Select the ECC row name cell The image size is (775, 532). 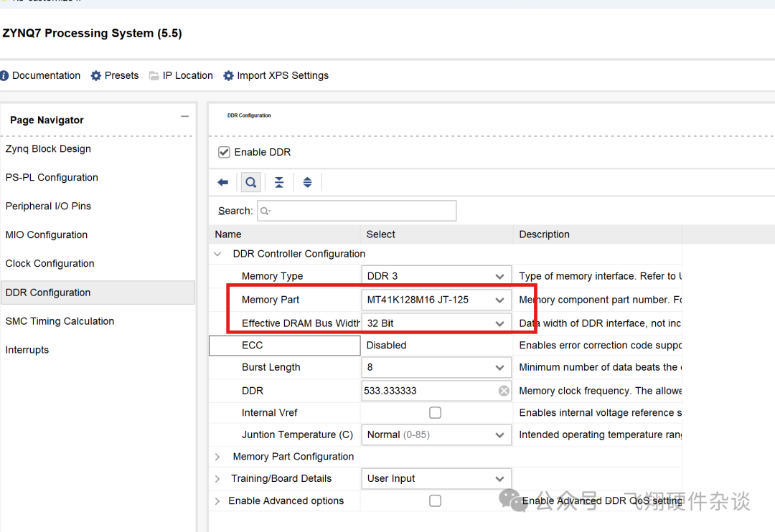pyautogui.click(x=285, y=346)
